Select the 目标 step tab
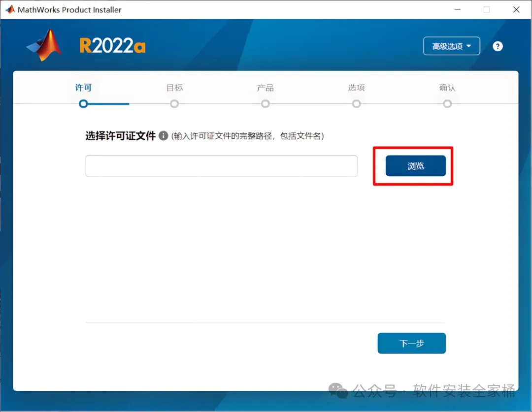 [x=174, y=88]
